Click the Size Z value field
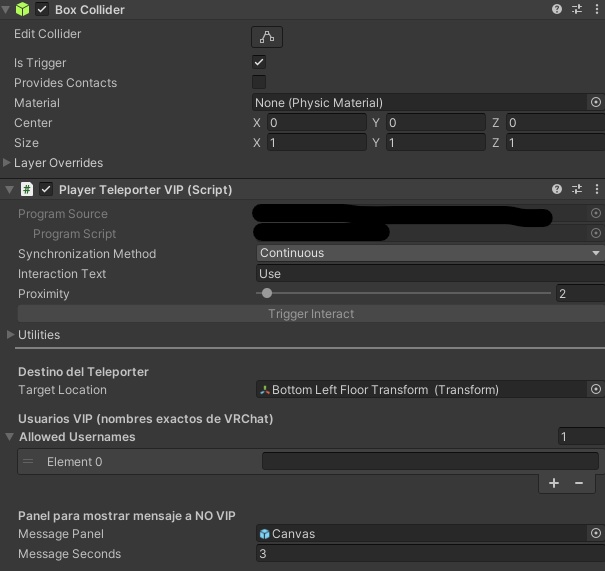Image resolution: width=605 pixels, height=571 pixels. [x=555, y=143]
